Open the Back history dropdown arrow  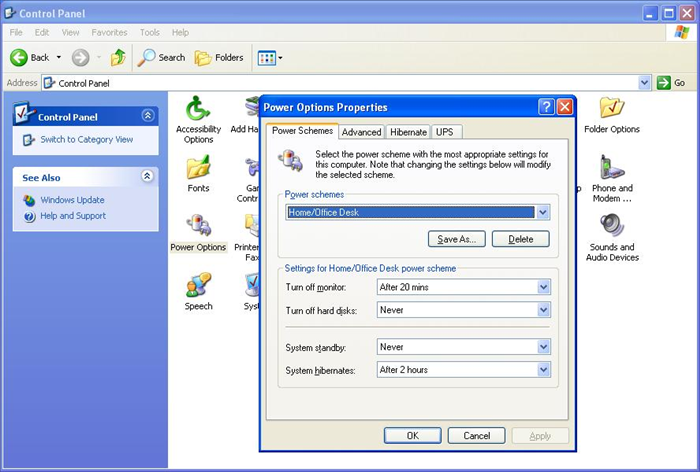click(58, 58)
